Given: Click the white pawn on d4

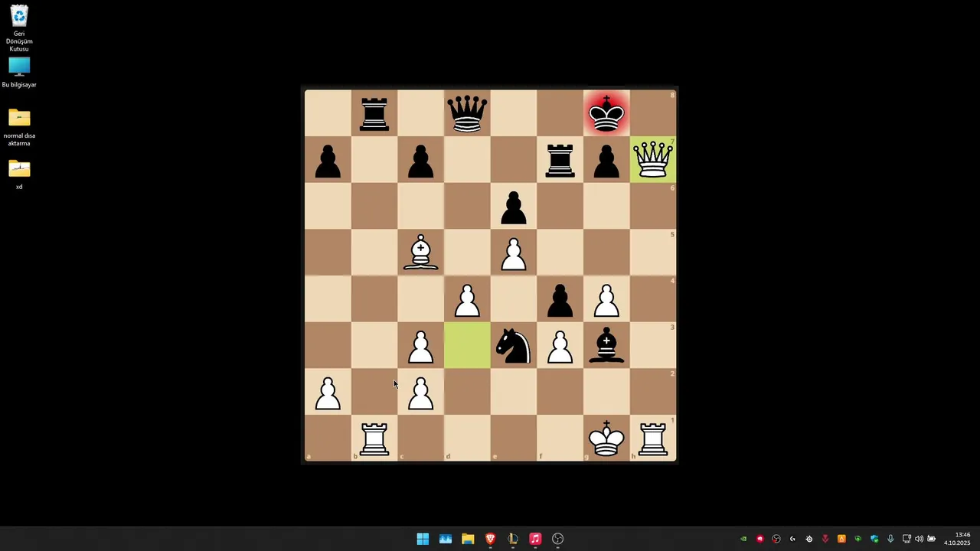Looking at the screenshot, I should pos(467,300).
